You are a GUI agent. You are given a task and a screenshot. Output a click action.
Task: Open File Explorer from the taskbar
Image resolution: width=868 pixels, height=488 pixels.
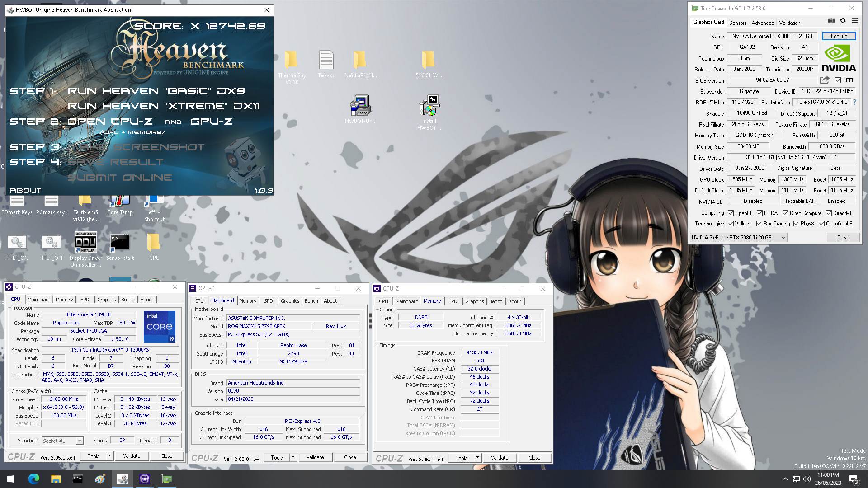56,479
